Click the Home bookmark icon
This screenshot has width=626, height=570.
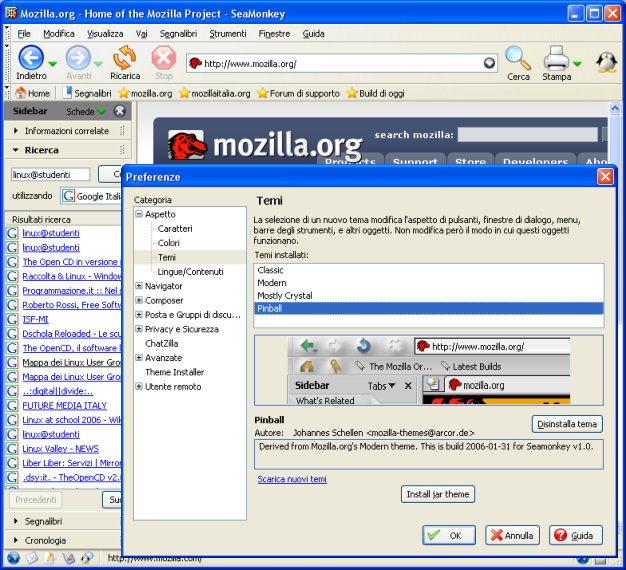(20, 93)
